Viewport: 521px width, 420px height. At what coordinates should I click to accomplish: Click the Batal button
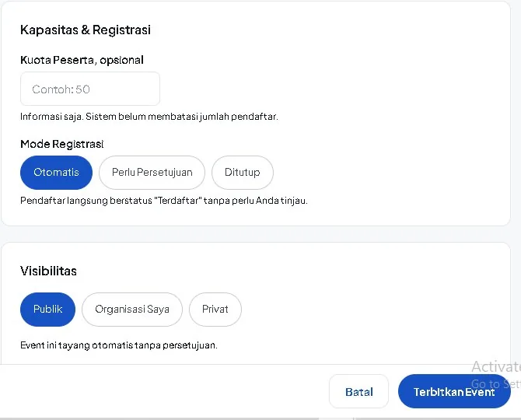pos(358,391)
